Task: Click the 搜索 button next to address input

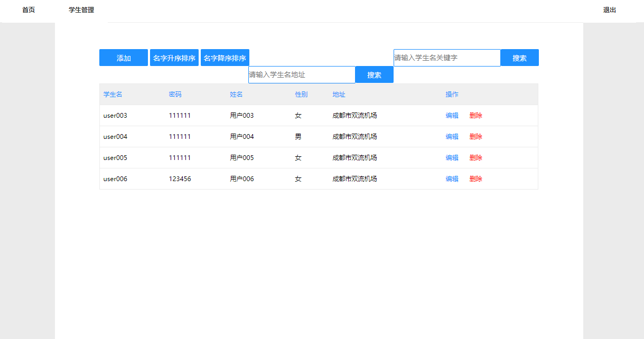Action: [374, 74]
